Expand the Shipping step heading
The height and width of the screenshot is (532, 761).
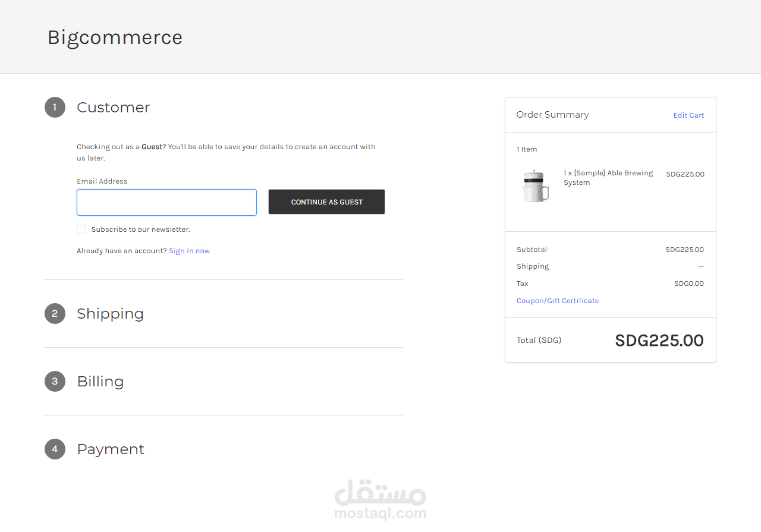(x=110, y=314)
